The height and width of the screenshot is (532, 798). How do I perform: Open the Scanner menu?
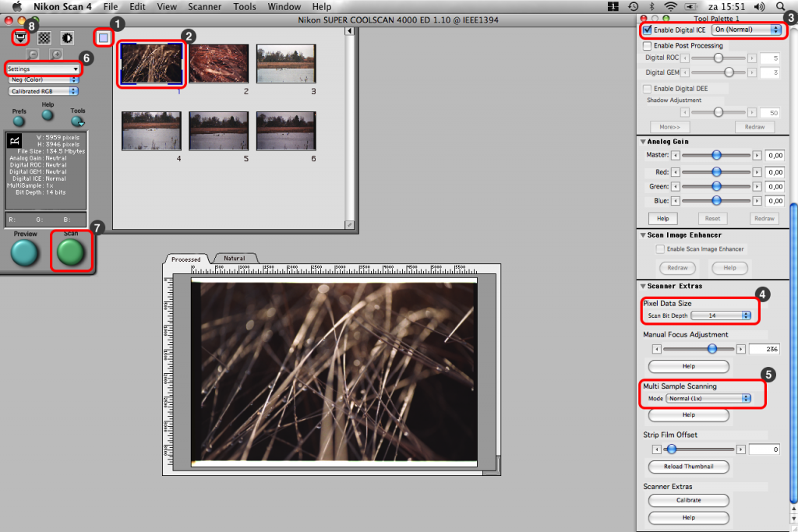pos(204,6)
